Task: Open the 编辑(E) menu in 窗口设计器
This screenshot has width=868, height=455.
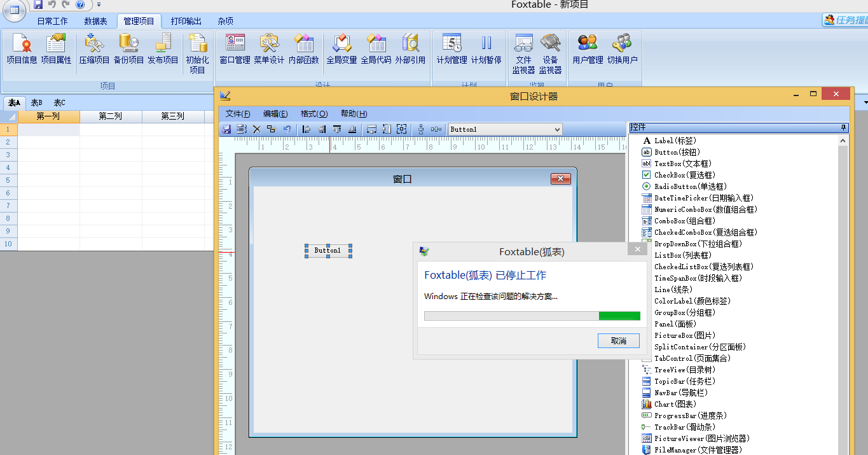Action: [x=275, y=114]
